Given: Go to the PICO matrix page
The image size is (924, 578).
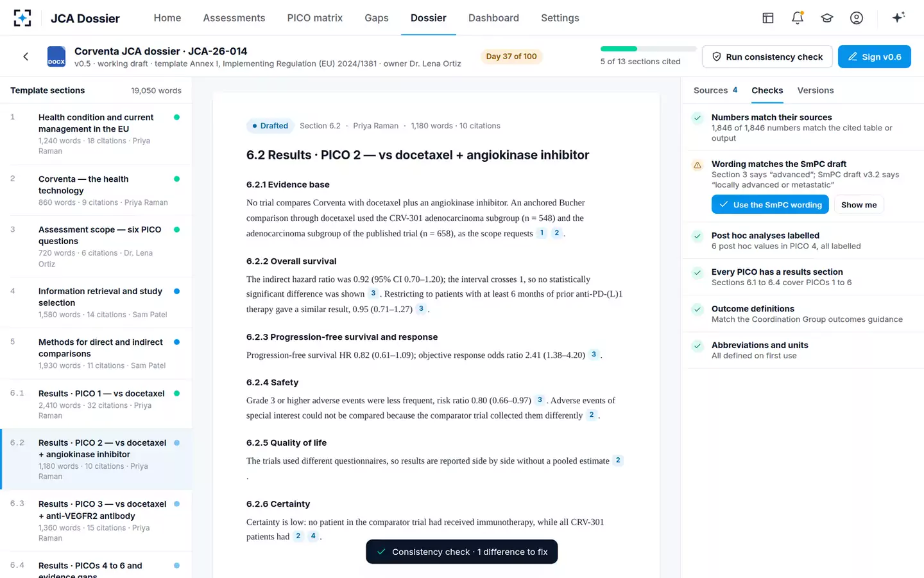Looking at the screenshot, I should tap(315, 18).
